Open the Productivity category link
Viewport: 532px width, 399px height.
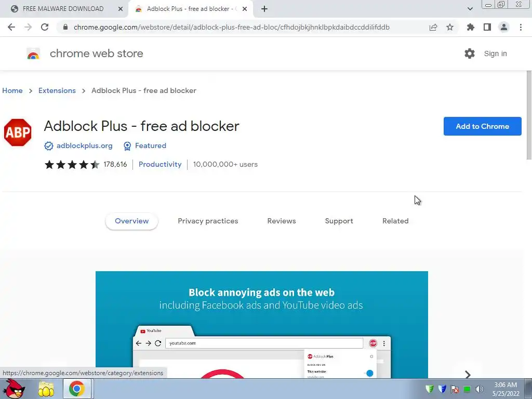(x=160, y=165)
